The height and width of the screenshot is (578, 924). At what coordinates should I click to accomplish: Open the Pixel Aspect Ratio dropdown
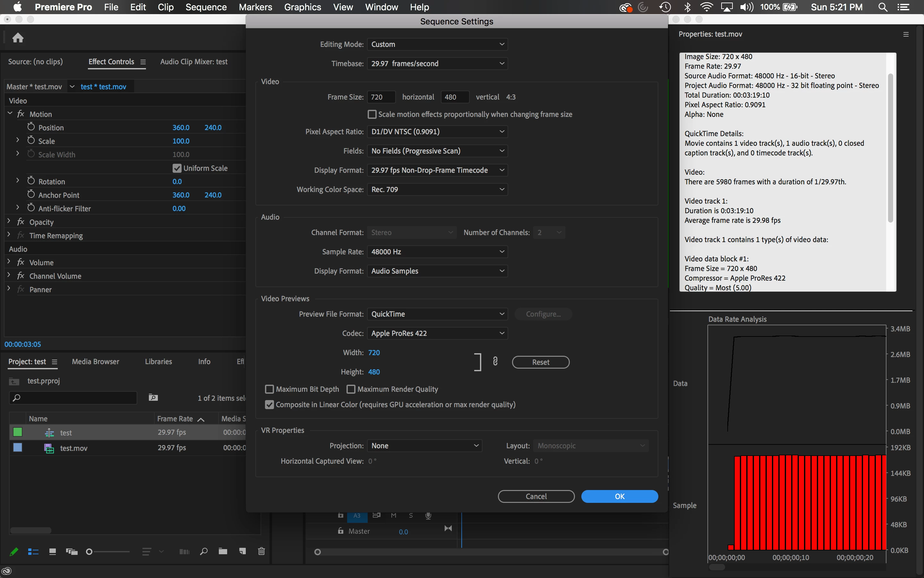pos(437,132)
